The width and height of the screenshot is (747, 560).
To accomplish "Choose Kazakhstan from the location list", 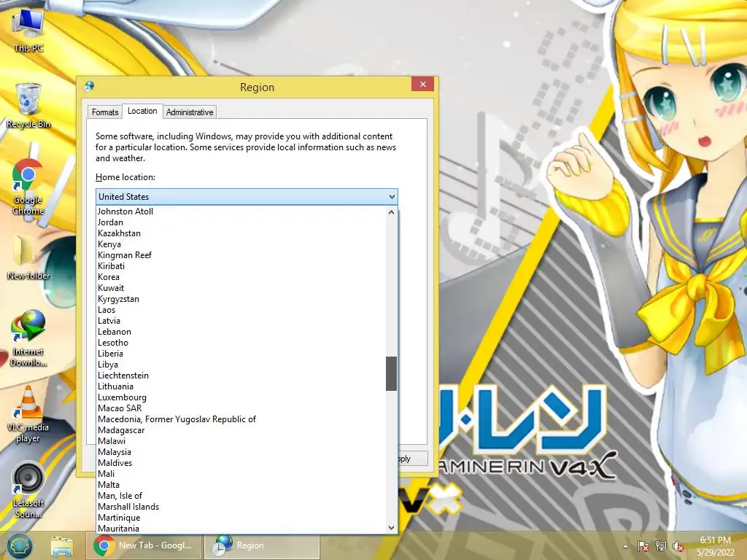I will [241, 233].
